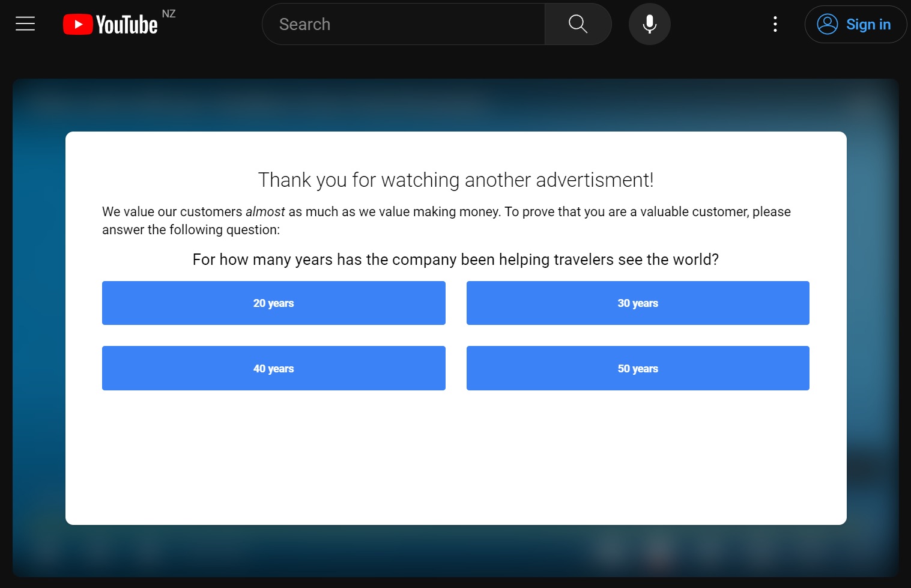Click the 'Thank you for watching' heading
911x588 pixels.
click(455, 180)
